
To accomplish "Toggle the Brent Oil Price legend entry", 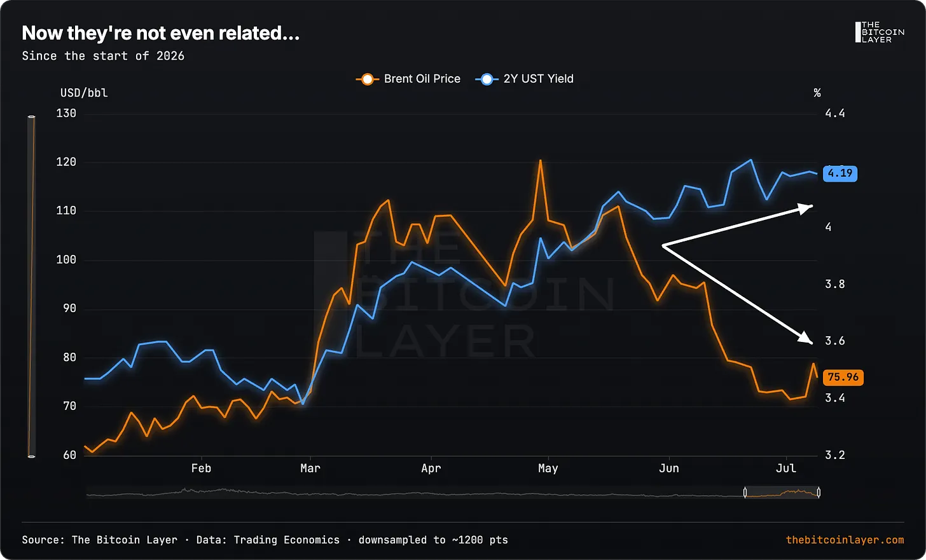I will coord(408,79).
